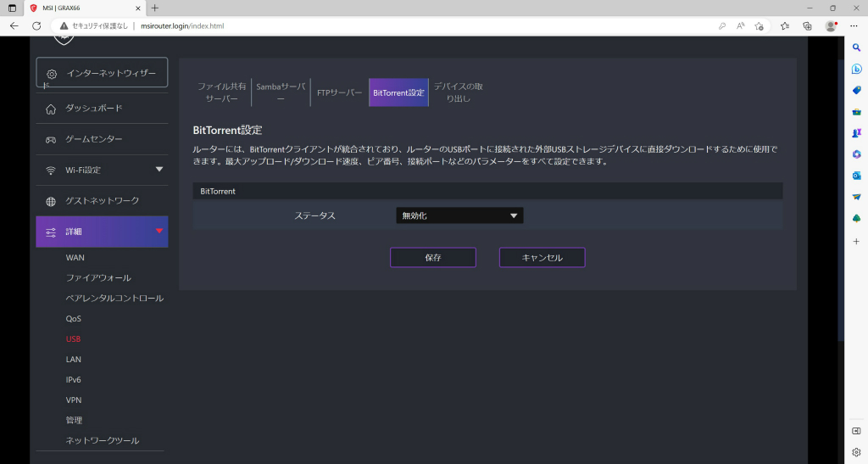The height and width of the screenshot is (464, 868).
Task: Open デバイスの取り出し tab
Action: click(x=459, y=92)
